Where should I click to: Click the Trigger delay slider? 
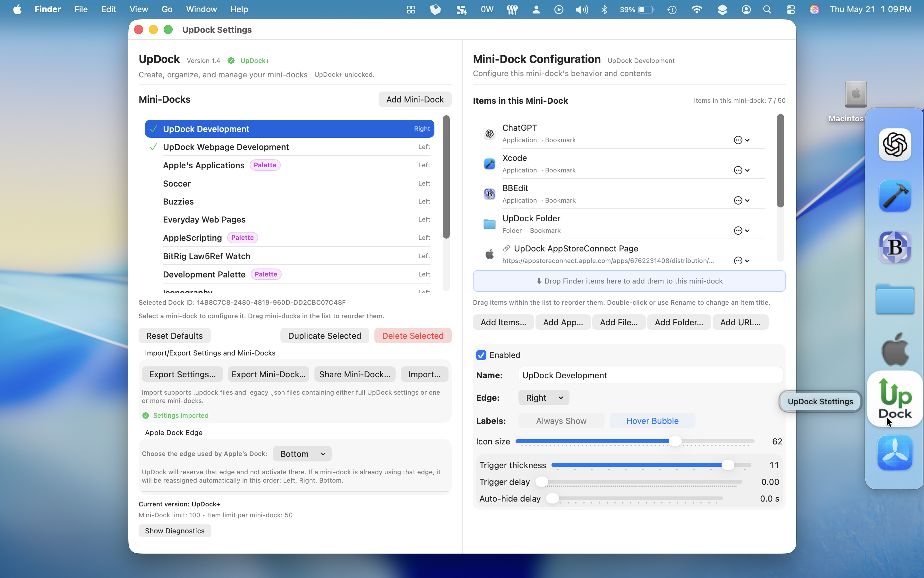click(x=639, y=482)
